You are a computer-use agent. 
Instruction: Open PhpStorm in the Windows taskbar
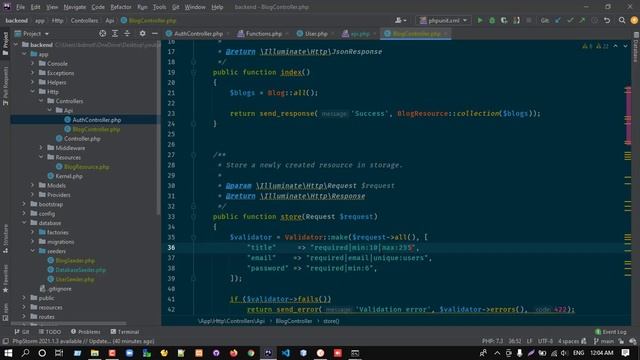click(x=268, y=353)
